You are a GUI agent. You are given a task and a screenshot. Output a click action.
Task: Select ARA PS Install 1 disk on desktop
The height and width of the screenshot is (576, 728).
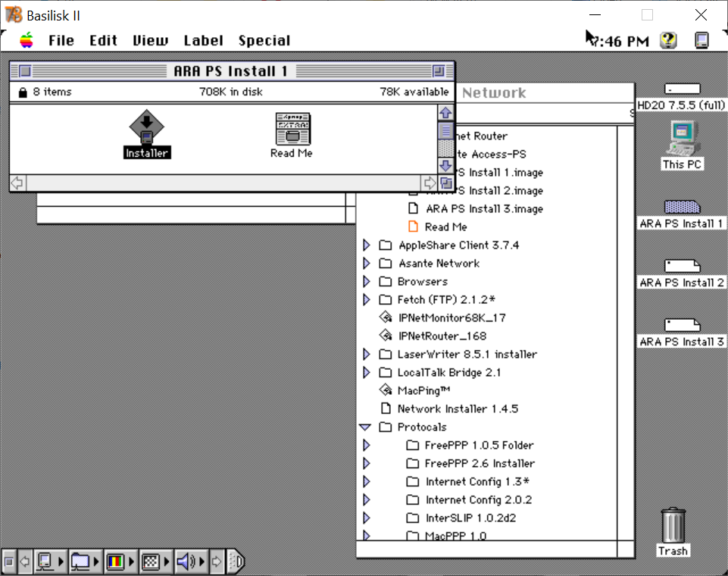[x=682, y=207]
